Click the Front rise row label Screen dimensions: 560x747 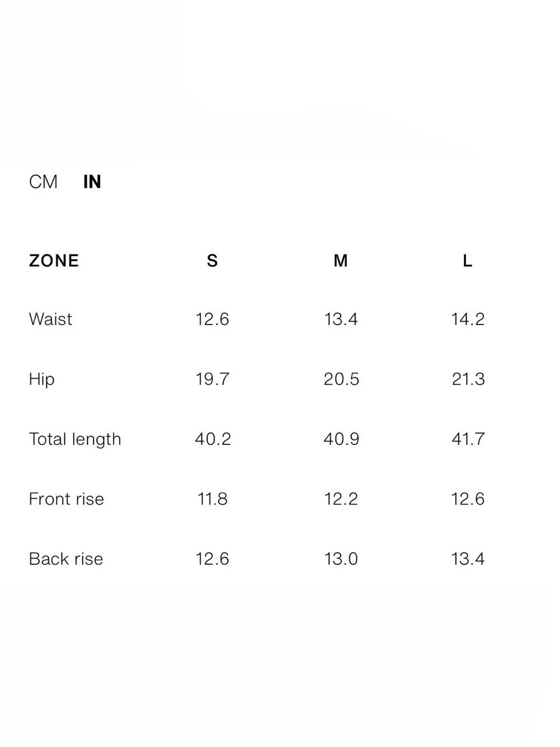tap(66, 499)
